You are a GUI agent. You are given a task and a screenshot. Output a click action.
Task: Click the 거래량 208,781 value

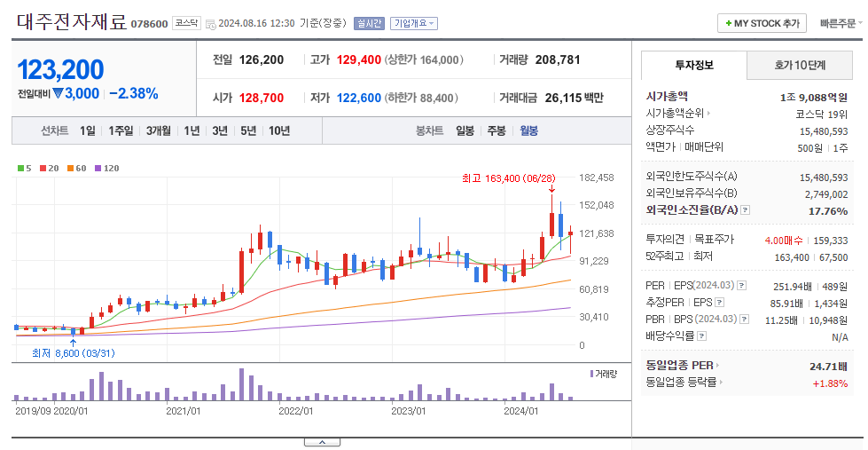tap(558, 59)
